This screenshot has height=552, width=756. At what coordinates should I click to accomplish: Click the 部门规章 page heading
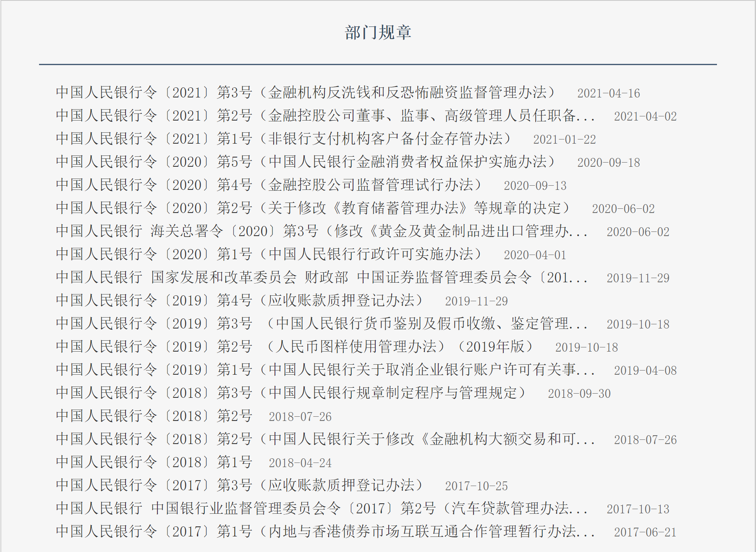click(378, 32)
